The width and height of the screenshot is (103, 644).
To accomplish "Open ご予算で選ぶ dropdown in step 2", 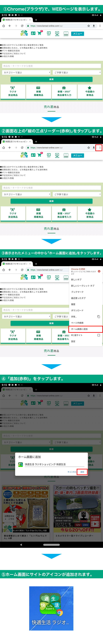I will [77, 194].
